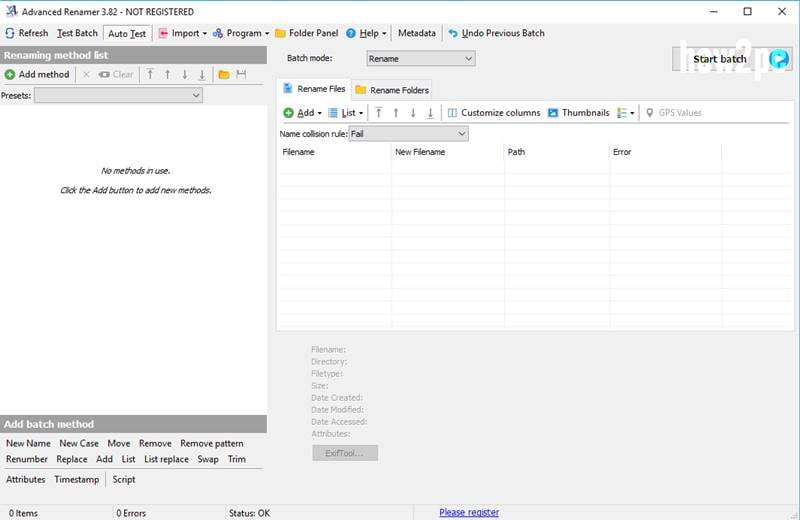Click Customize columns
Image resolution: width=800 pixels, height=520 pixels.
[494, 113]
